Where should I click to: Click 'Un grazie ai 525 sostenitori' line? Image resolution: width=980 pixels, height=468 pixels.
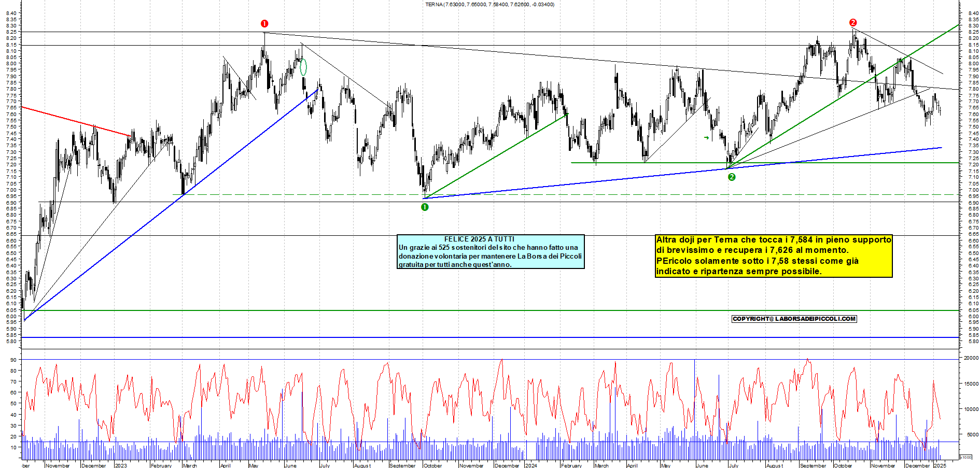tap(488, 247)
